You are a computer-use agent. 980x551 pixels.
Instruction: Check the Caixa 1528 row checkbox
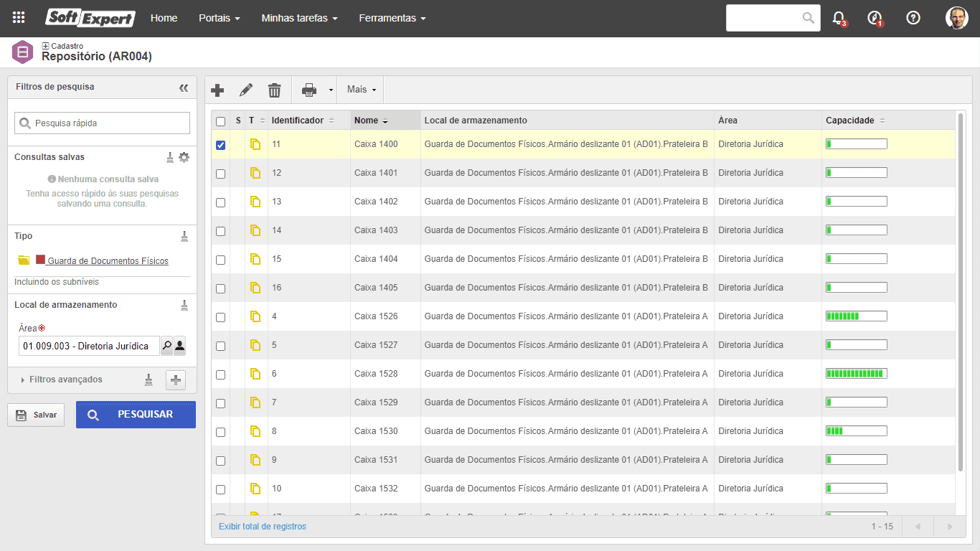220,375
